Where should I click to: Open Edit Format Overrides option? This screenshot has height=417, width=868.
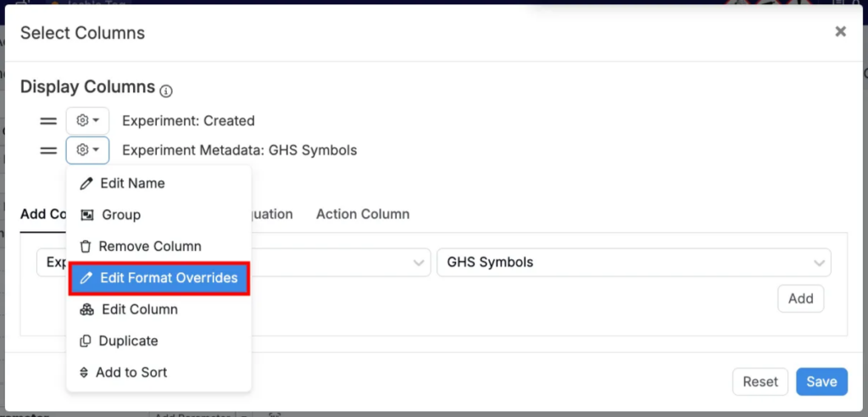pos(168,278)
